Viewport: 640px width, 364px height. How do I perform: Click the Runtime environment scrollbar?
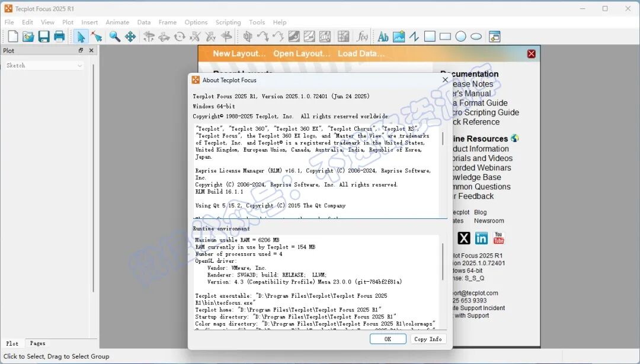443,262
